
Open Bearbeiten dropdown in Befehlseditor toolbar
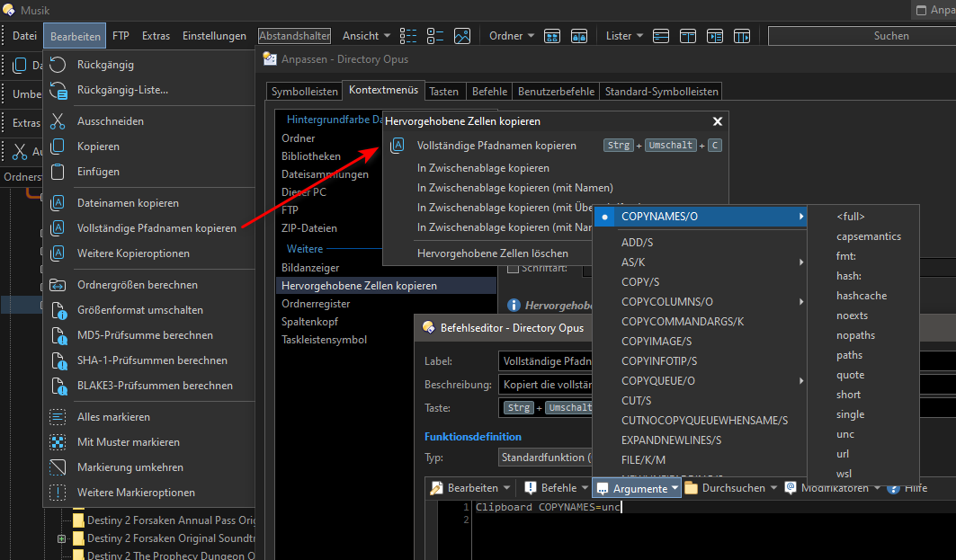click(x=470, y=488)
